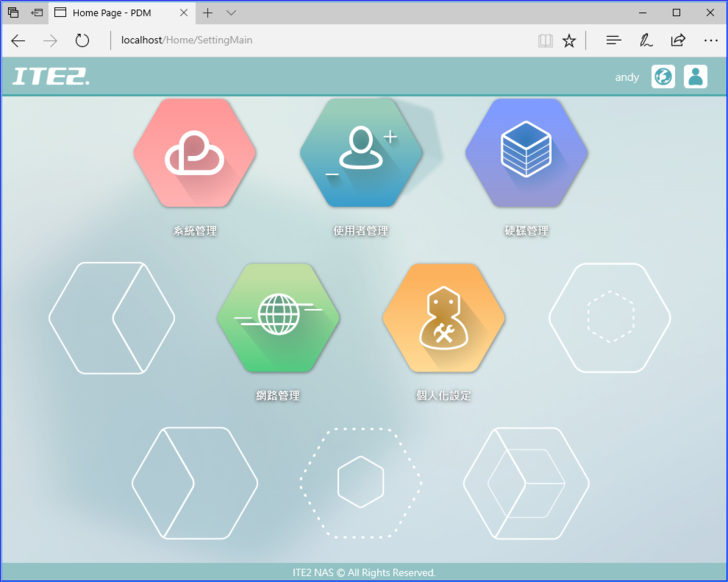Open the green globe Network Management hexagon
The height and width of the screenshot is (582, 728).
pos(278,318)
